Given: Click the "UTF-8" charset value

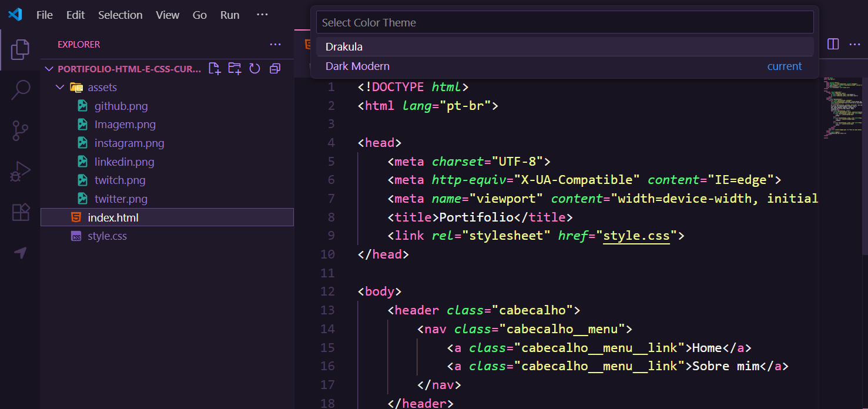Looking at the screenshot, I should tap(517, 161).
